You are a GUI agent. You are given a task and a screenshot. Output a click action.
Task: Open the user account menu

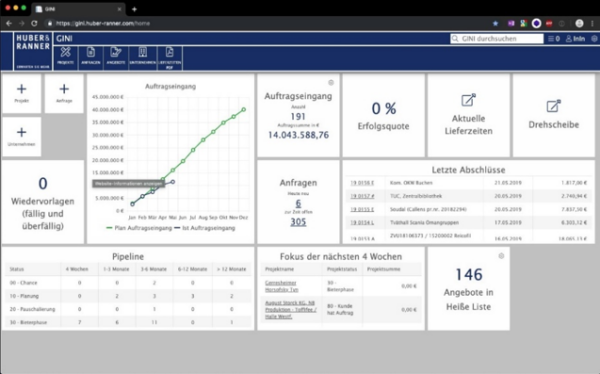(x=575, y=39)
